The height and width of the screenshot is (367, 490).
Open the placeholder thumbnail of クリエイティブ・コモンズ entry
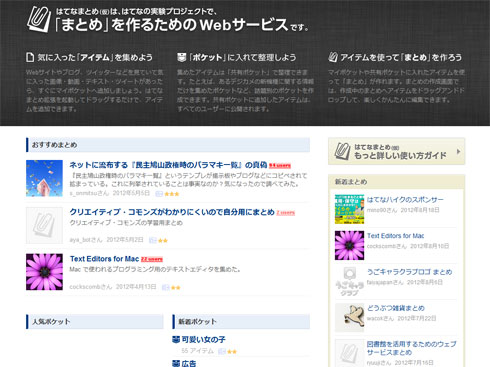coord(44,225)
